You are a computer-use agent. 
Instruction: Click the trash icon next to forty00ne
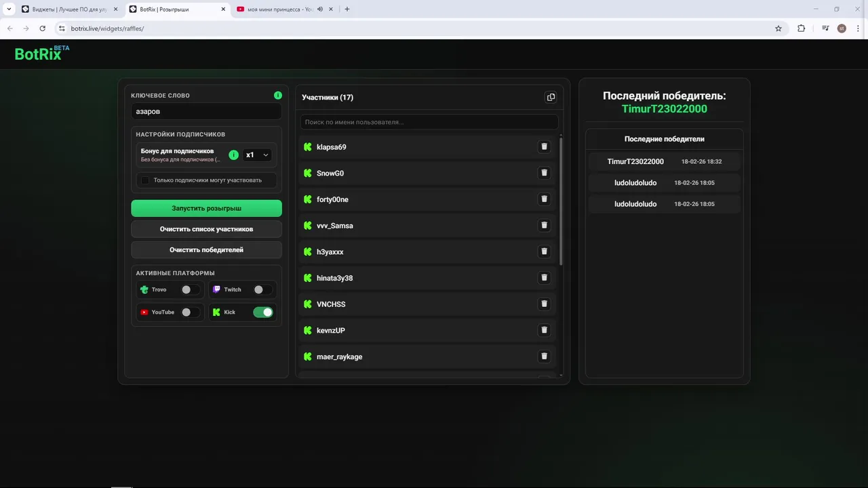tap(544, 199)
